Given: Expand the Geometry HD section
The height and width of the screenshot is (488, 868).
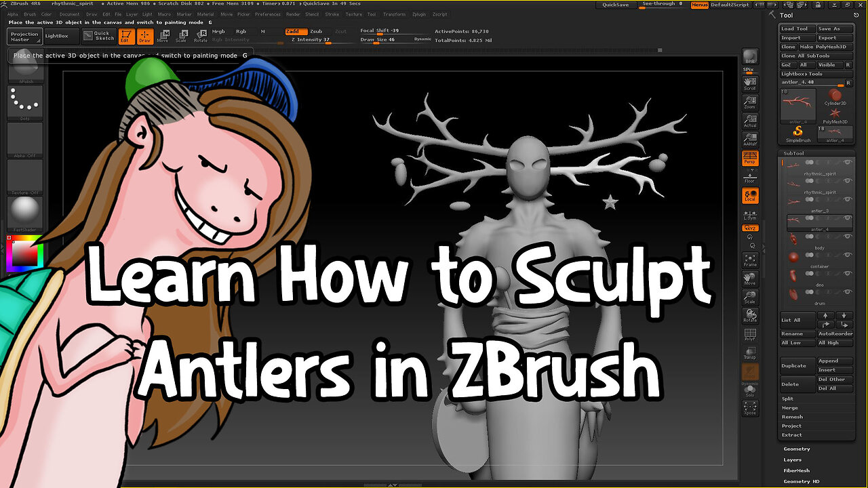Looking at the screenshot, I should click(801, 481).
